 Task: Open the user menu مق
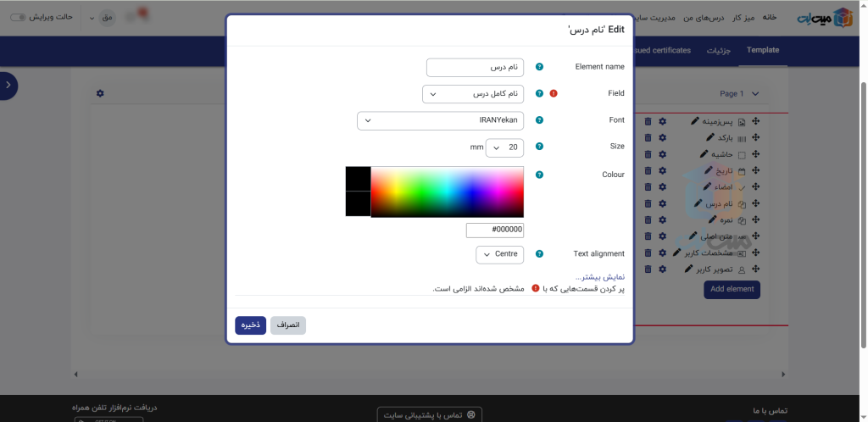click(107, 17)
